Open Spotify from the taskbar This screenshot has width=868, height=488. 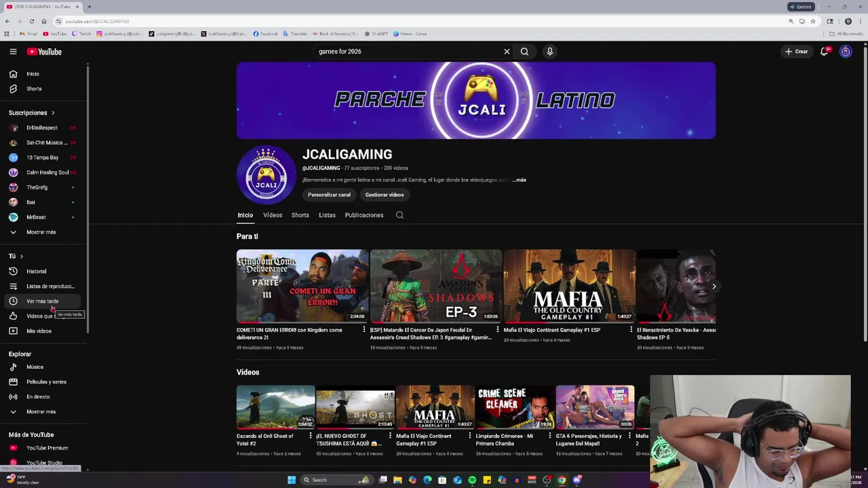click(472, 480)
